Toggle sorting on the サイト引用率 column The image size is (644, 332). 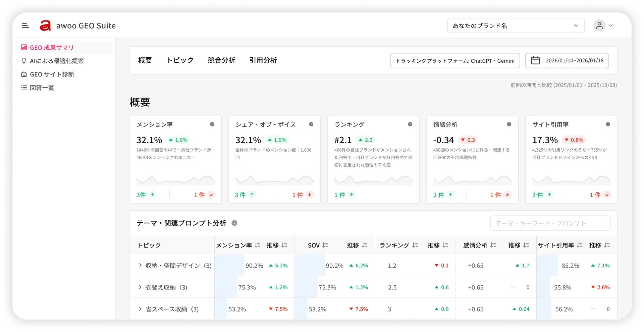point(579,245)
